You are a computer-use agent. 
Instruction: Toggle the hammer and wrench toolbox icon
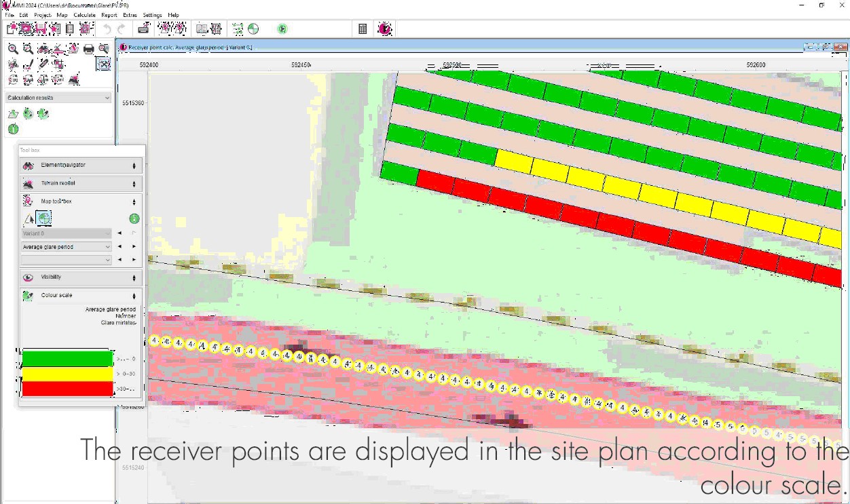click(103, 64)
